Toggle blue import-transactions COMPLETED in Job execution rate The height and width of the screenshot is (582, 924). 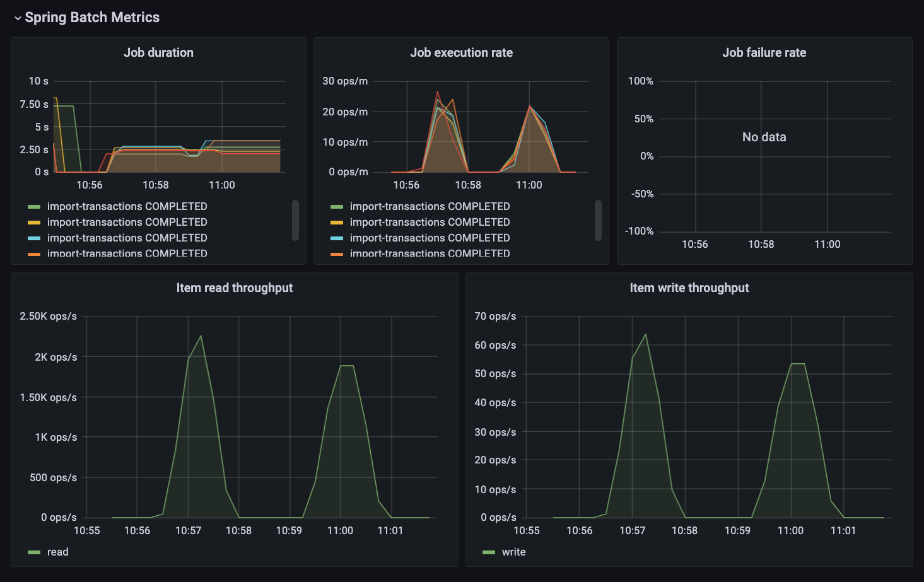click(x=430, y=238)
